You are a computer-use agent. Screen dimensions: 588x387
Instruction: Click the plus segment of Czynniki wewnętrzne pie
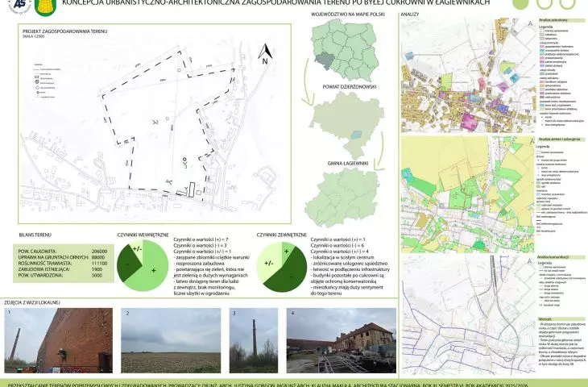pos(154,270)
